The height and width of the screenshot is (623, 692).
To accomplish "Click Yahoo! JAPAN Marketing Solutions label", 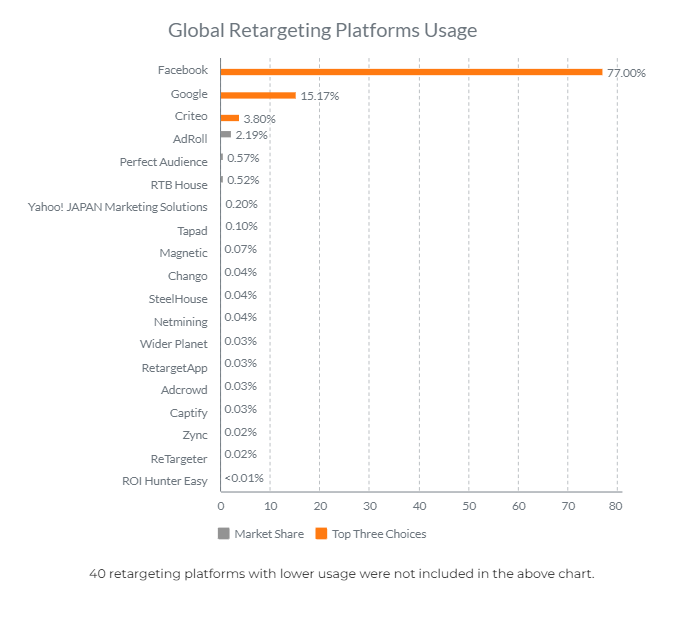I will [118, 207].
